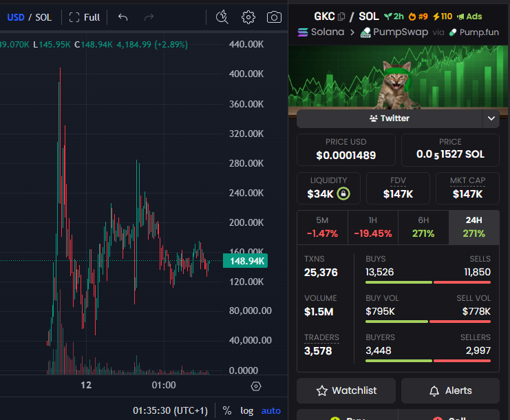Click the PRICE USD $0.0001489 box
The height and width of the screenshot is (420, 510).
point(346,149)
